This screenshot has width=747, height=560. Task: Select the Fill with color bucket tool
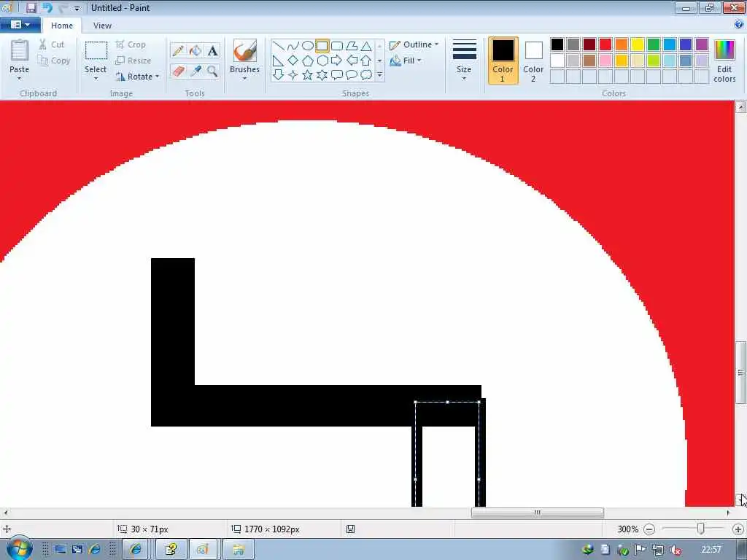196,50
